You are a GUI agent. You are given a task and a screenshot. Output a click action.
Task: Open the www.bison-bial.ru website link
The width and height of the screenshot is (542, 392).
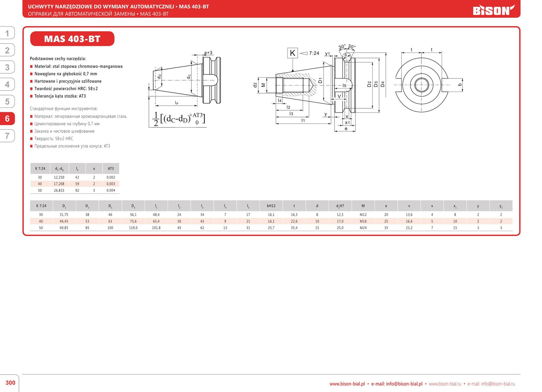coord(445,384)
